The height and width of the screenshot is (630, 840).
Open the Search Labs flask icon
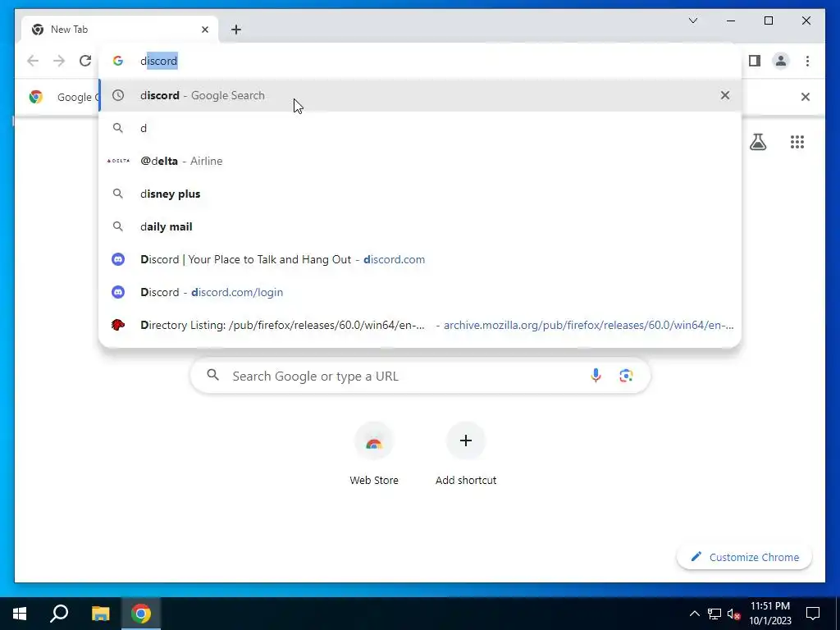pos(757,142)
